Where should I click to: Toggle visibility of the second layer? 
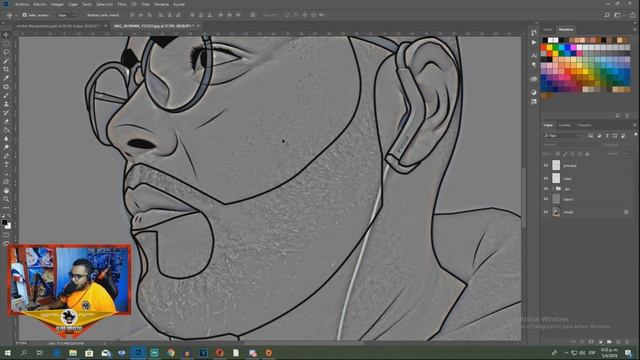[x=546, y=178]
